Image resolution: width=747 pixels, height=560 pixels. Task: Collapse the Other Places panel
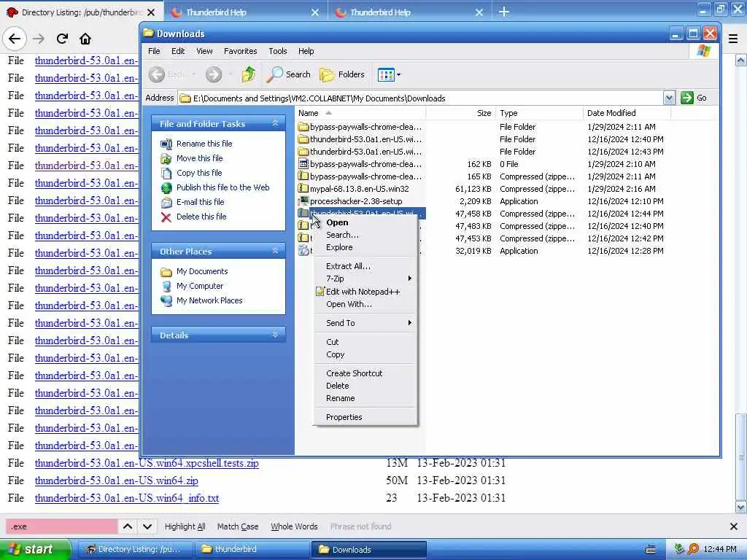tap(275, 251)
